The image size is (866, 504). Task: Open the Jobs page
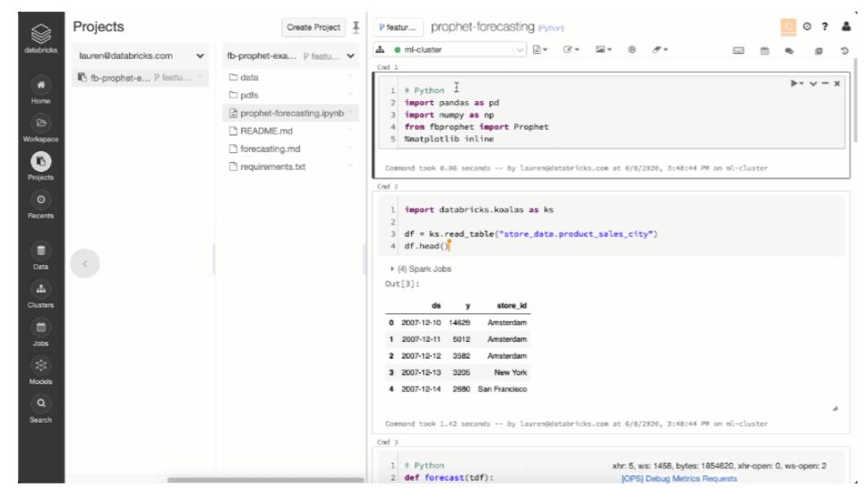tap(40, 331)
